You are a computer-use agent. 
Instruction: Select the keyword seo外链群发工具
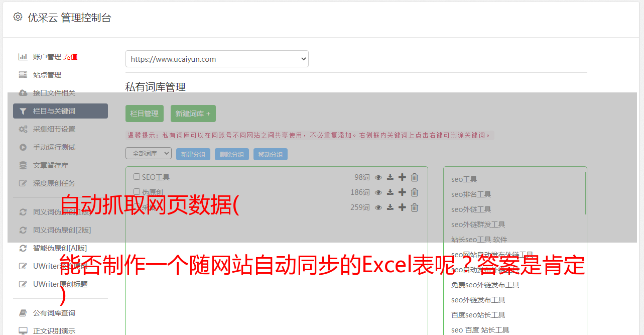[x=478, y=225]
